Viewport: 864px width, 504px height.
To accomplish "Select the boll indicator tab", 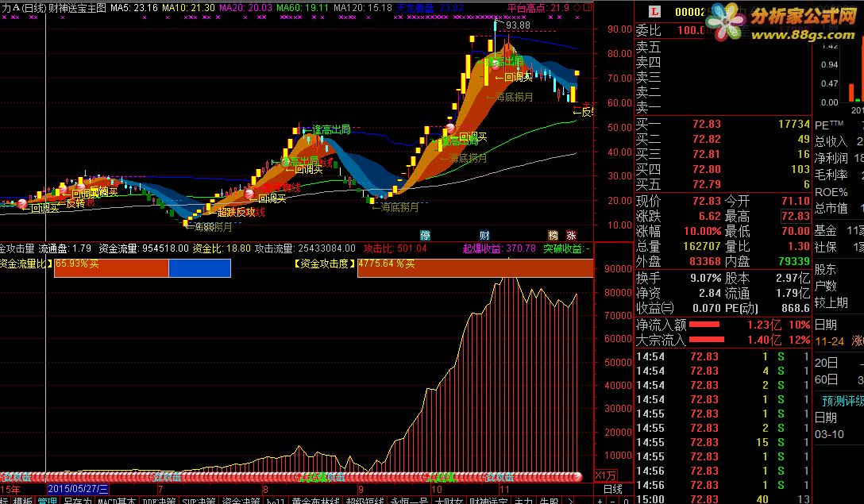I will (x=276, y=500).
